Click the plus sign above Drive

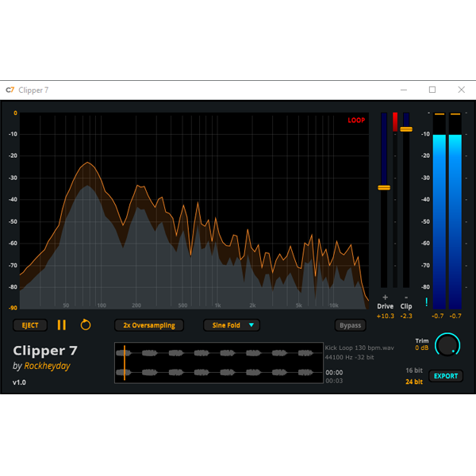(x=386, y=297)
